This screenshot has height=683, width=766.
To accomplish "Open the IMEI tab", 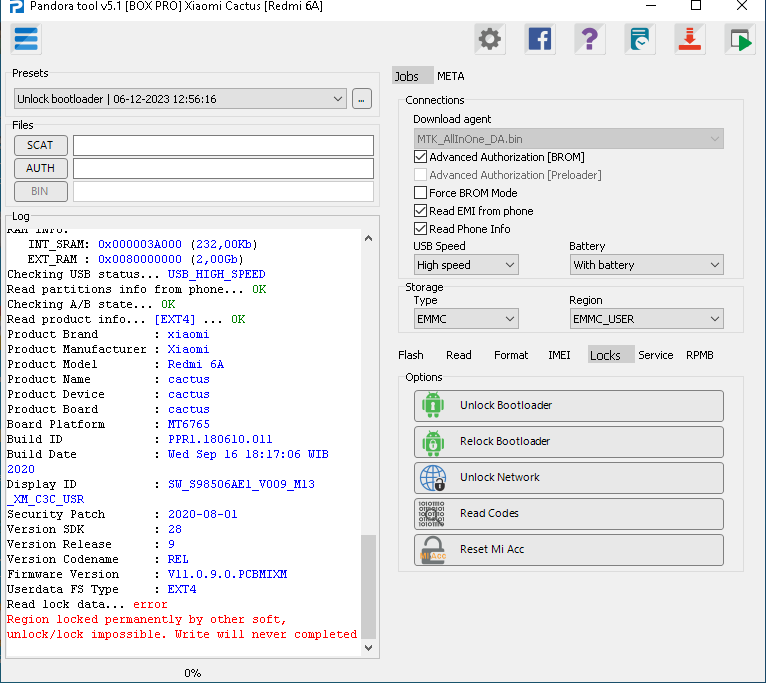I will coord(559,355).
